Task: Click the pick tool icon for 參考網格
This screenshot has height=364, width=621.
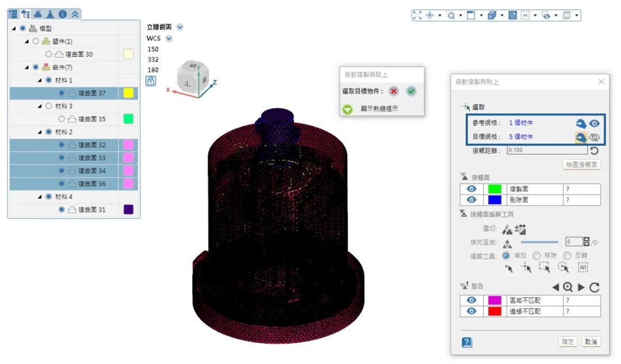Action: coord(581,124)
